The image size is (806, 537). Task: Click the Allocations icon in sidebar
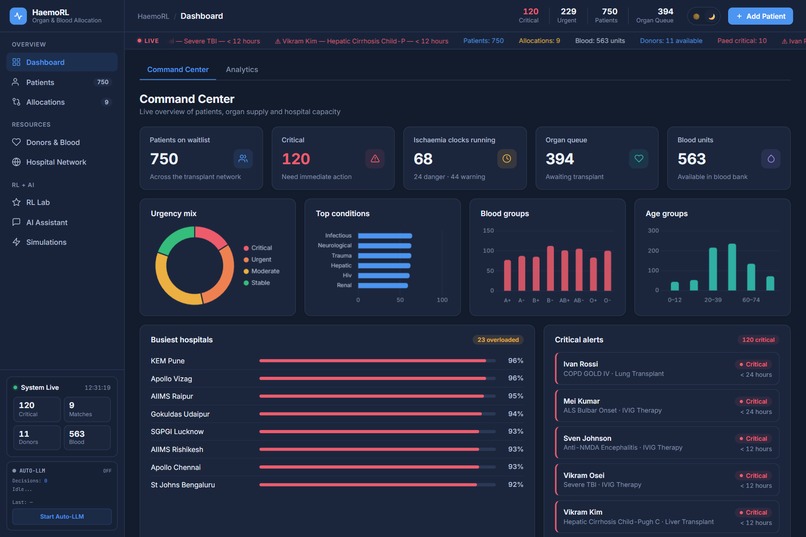16,102
